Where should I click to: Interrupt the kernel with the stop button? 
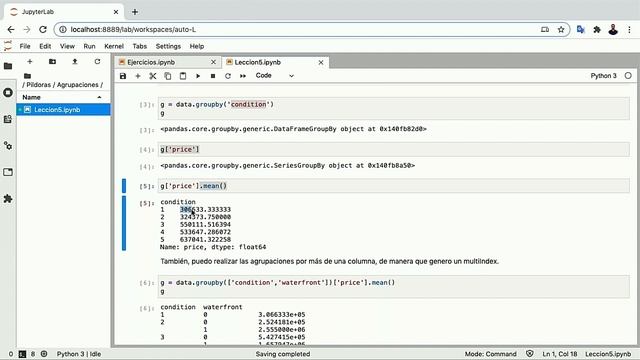click(x=213, y=76)
